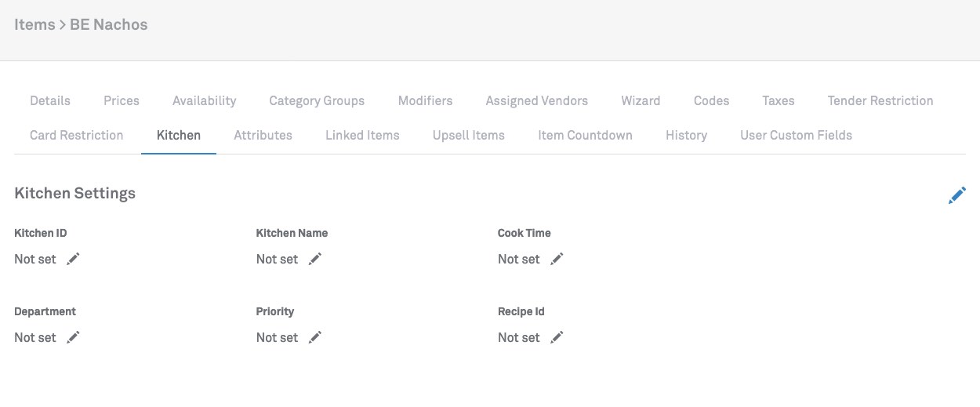Screen dimensions: 980x407
Task: Open the Category Groups tab
Action: 317,100
